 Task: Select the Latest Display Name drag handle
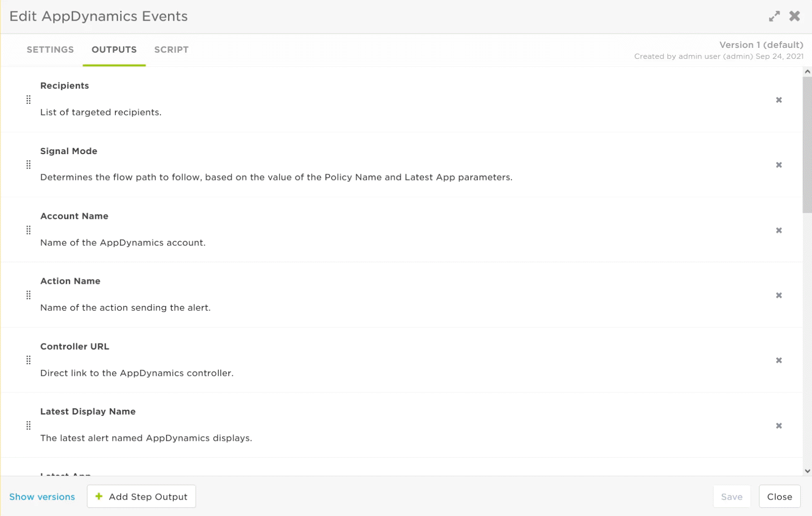(x=28, y=426)
